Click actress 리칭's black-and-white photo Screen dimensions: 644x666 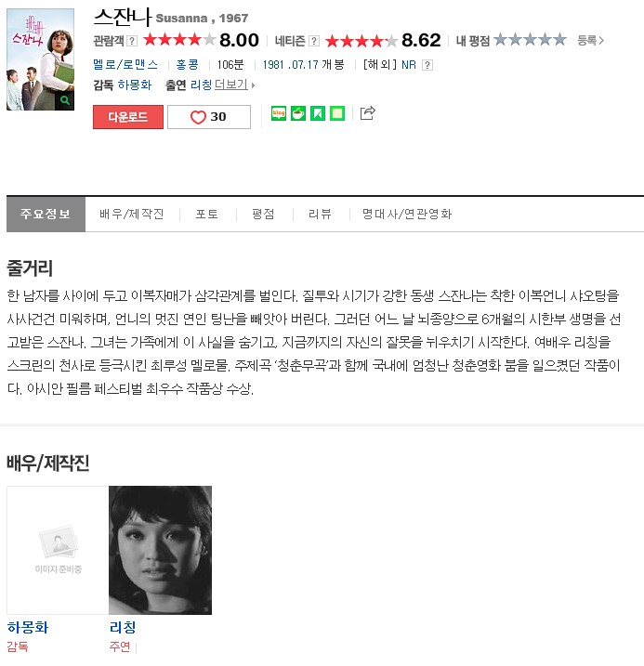(160, 550)
